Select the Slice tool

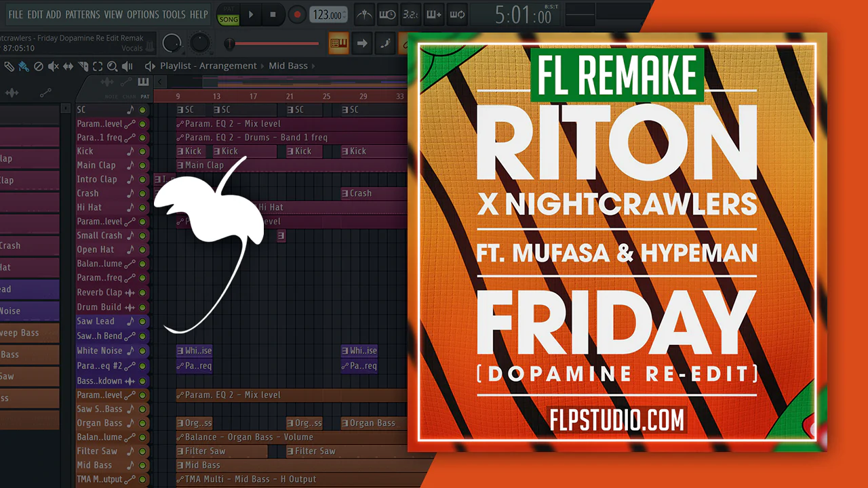[83, 66]
